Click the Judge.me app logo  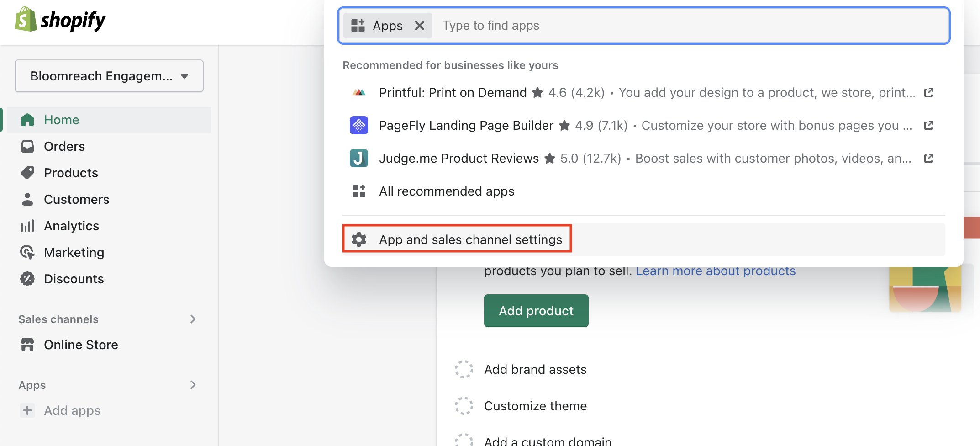(359, 158)
